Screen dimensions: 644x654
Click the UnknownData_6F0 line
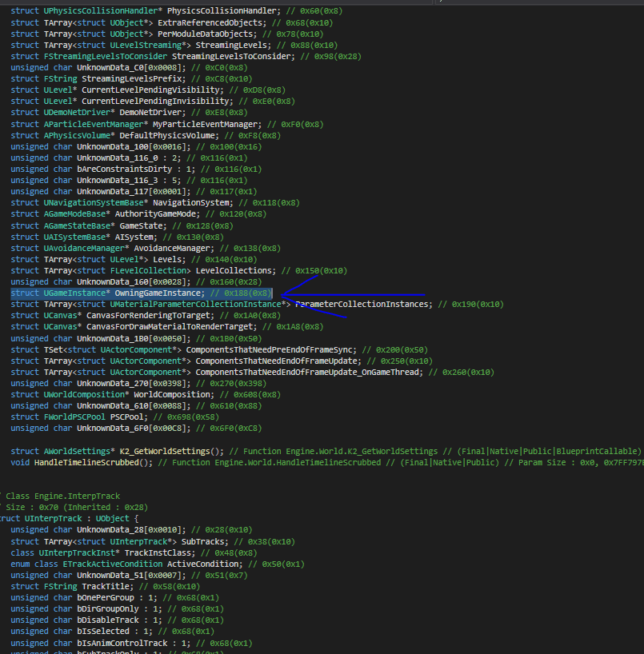136,429
